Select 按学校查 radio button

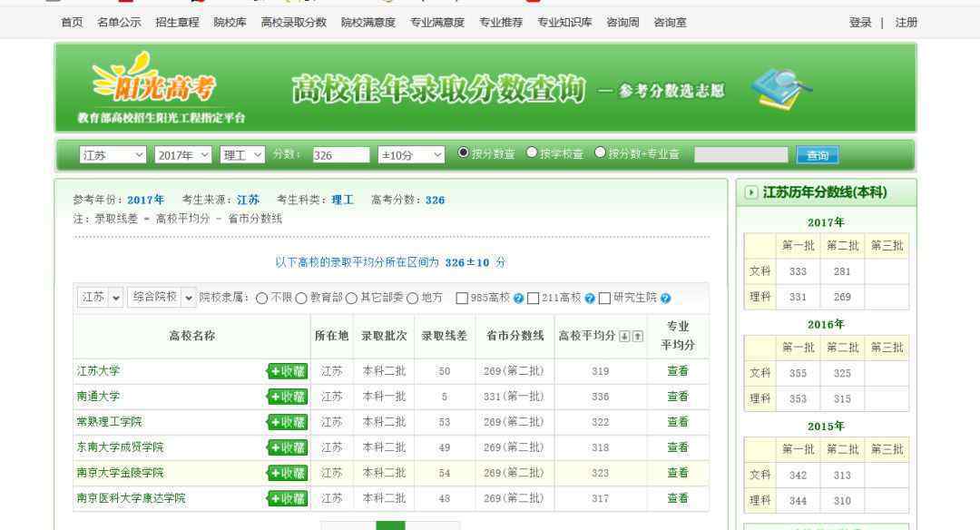click(x=532, y=152)
